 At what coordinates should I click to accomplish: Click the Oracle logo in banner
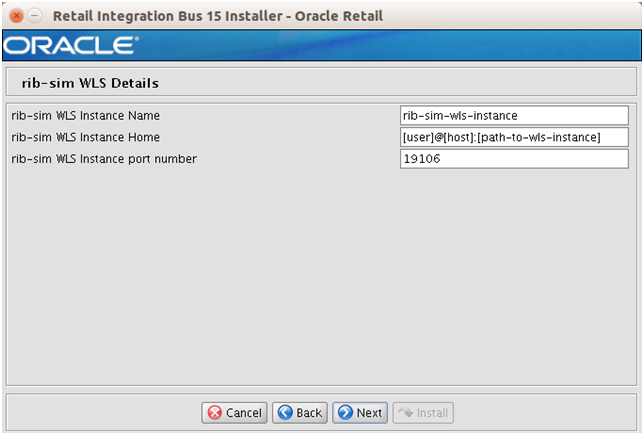tap(71, 45)
